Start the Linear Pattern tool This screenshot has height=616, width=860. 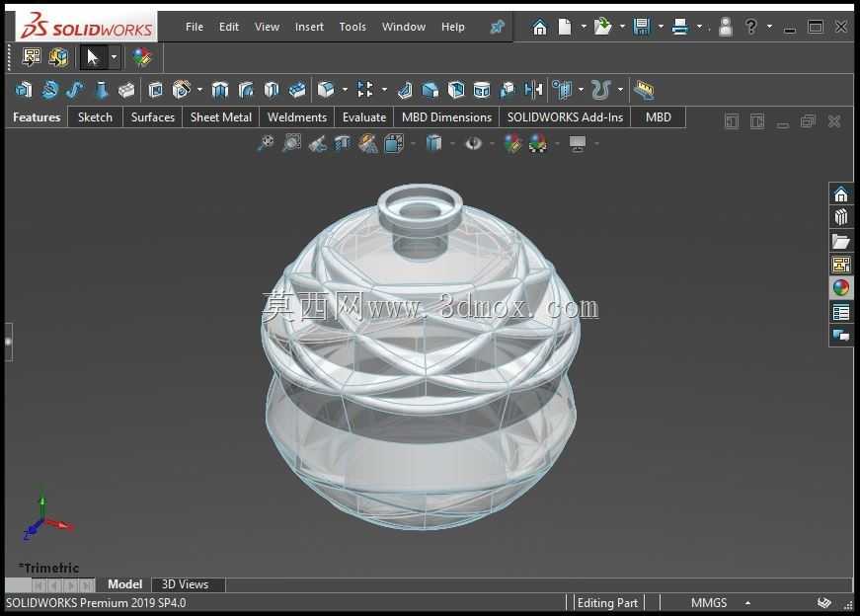365,90
